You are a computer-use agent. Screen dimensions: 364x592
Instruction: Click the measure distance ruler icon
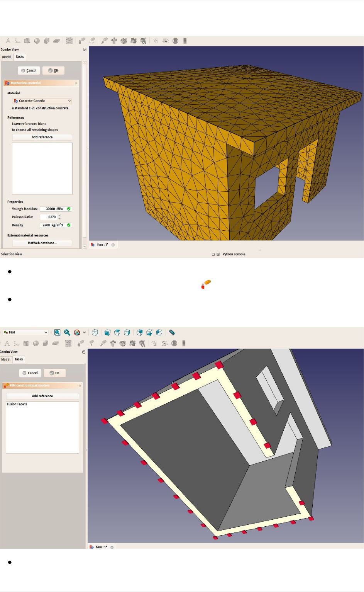pos(172,332)
